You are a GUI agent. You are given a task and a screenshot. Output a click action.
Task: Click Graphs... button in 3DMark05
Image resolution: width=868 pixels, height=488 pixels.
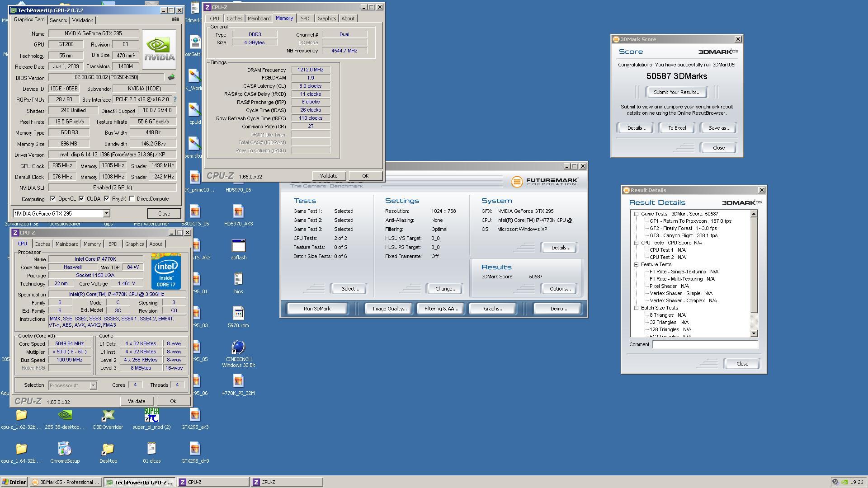point(493,309)
